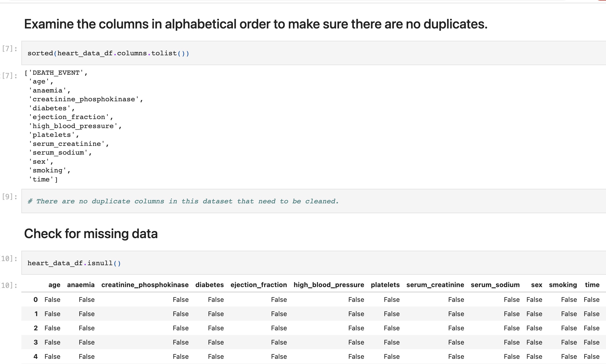Viewport: 606px width, 364px height.
Task: Click the 'anaemia' table column header
Action: [x=81, y=285]
